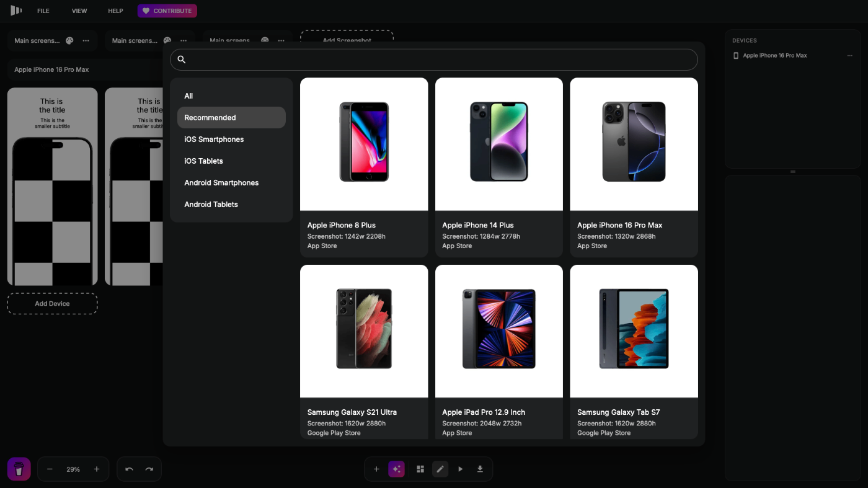Open palette icon on second Main screenshot tab

[x=167, y=41]
